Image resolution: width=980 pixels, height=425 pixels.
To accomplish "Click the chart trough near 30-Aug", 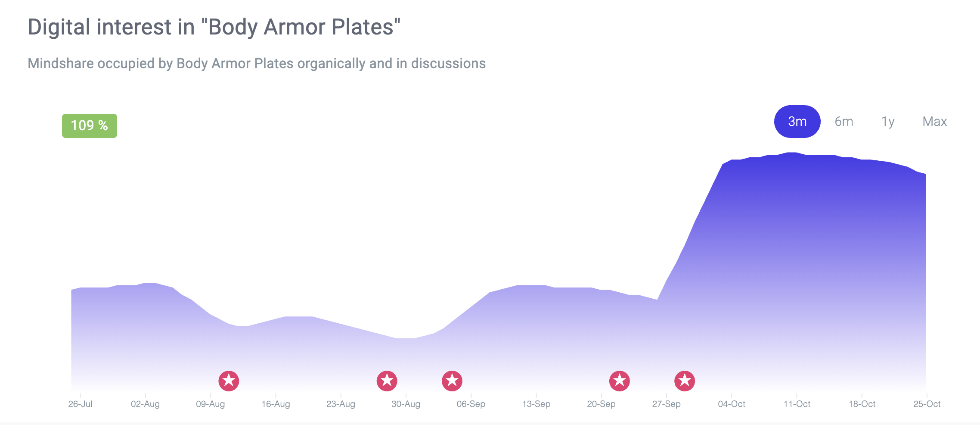I will 406,338.
